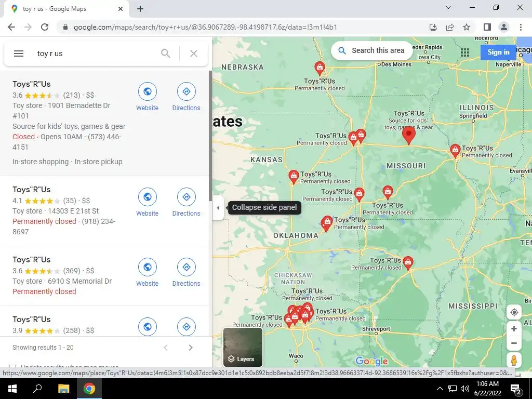Screen dimensions: 532x399
Task: Open Chrome three-dot menu
Action: tap(521, 27)
